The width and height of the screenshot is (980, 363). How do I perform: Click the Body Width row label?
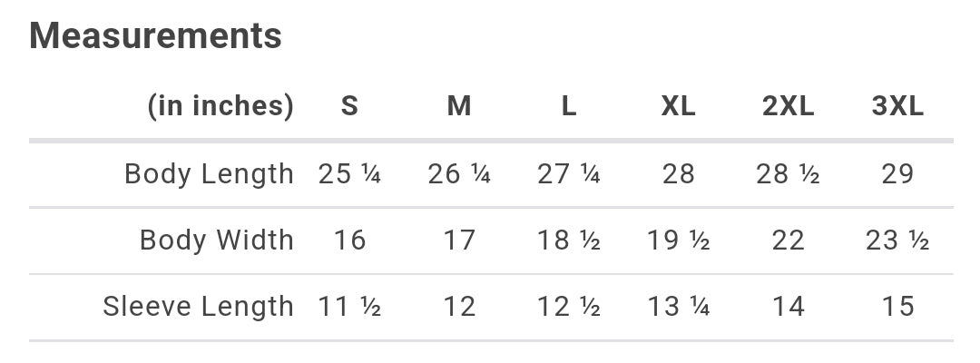(216, 240)
